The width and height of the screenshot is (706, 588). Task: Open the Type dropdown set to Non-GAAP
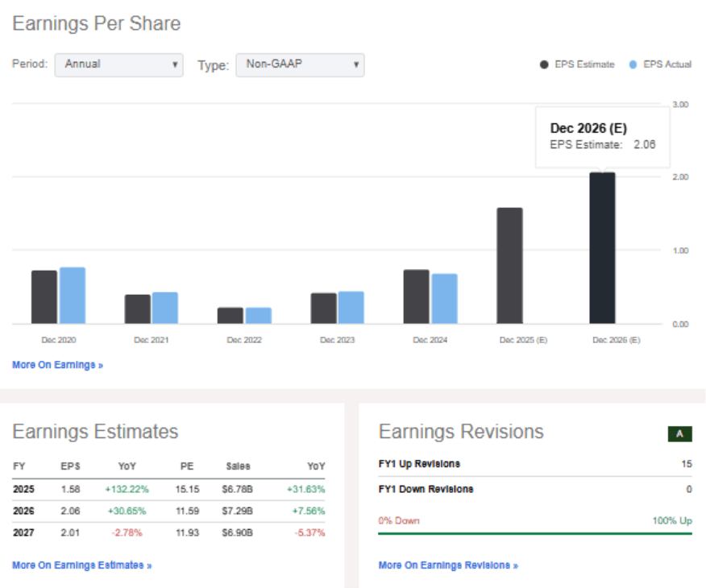point(300,64)
